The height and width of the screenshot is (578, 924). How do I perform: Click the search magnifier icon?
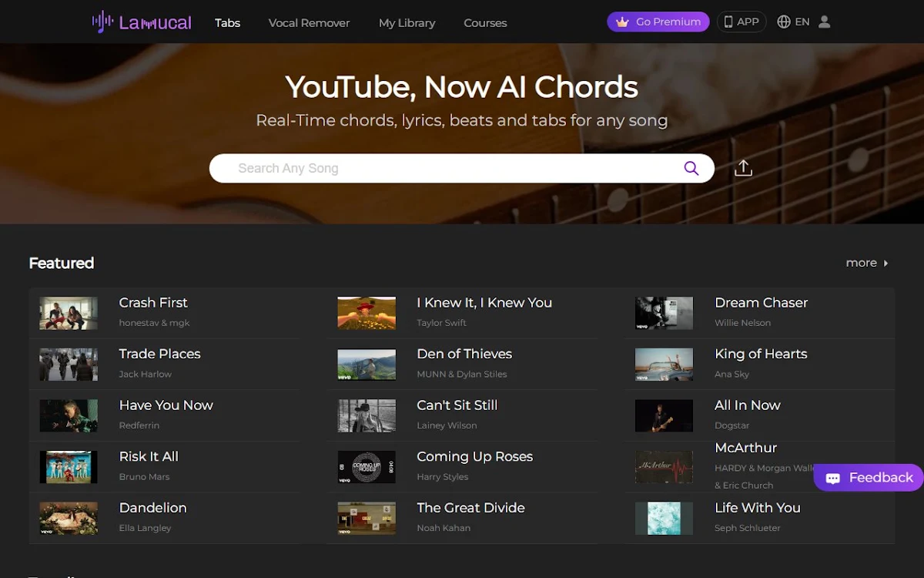[691, 168]
